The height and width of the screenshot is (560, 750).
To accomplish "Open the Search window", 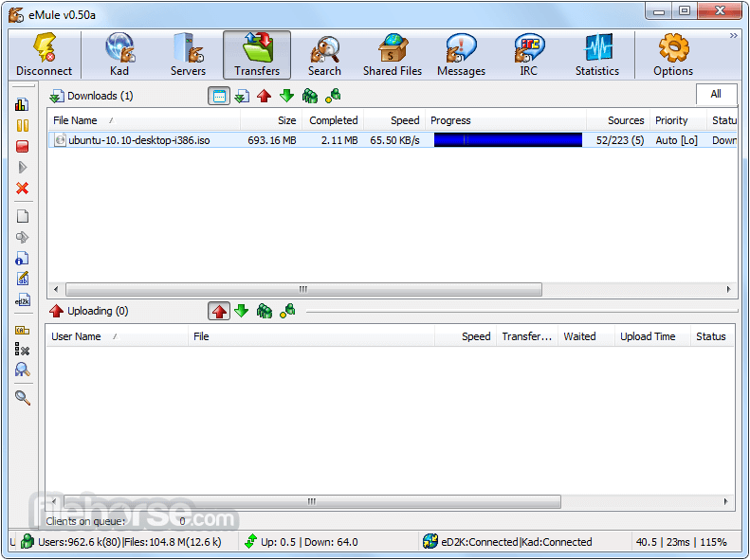I will click(325, 54).
